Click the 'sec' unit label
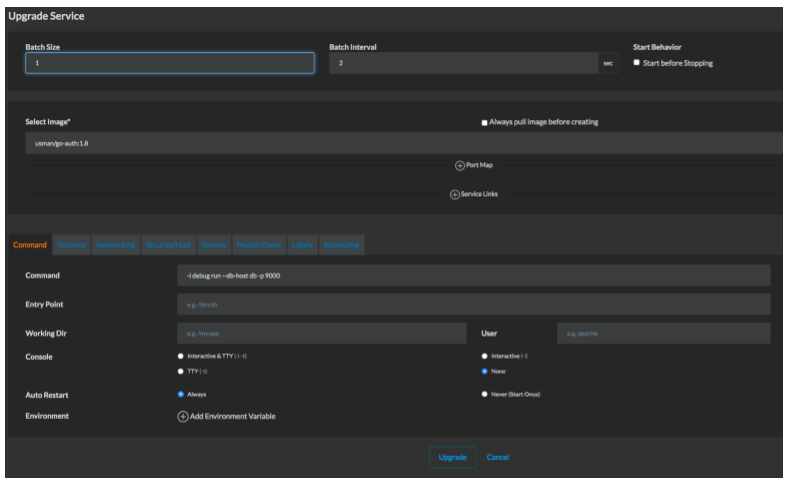This screenshot has height=483, width=788. tap(608, 63)
